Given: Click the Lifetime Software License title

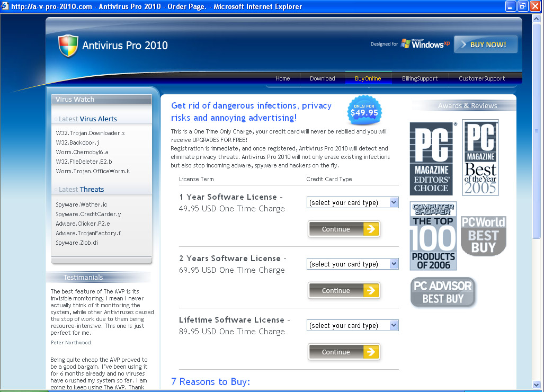Looking at the screenshot, I should pos(235,319).
